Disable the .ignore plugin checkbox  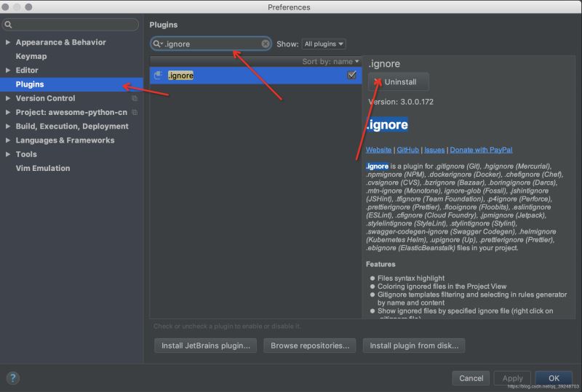(351, 75)
